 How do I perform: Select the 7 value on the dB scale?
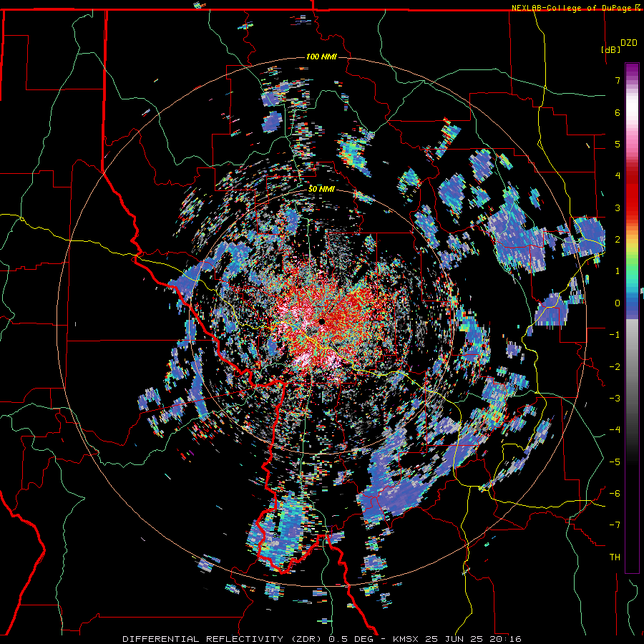pyautogui.click(x=618, y=80)
